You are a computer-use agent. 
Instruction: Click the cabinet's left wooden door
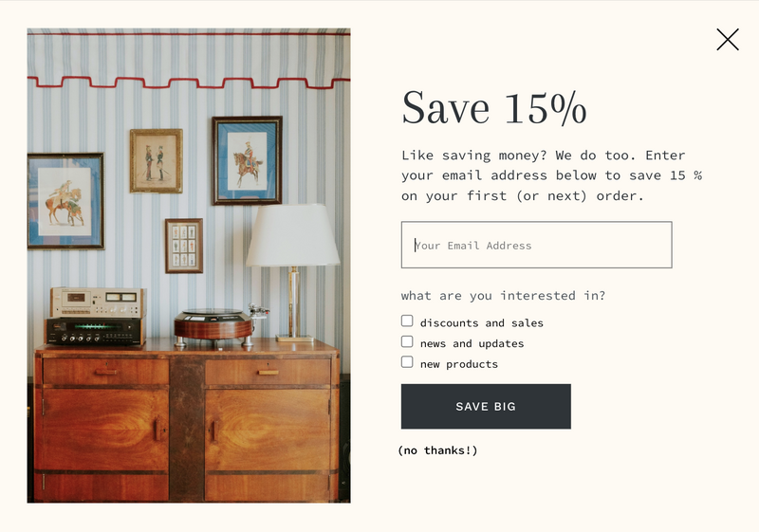pyautogui.click(x=105, y=429)
